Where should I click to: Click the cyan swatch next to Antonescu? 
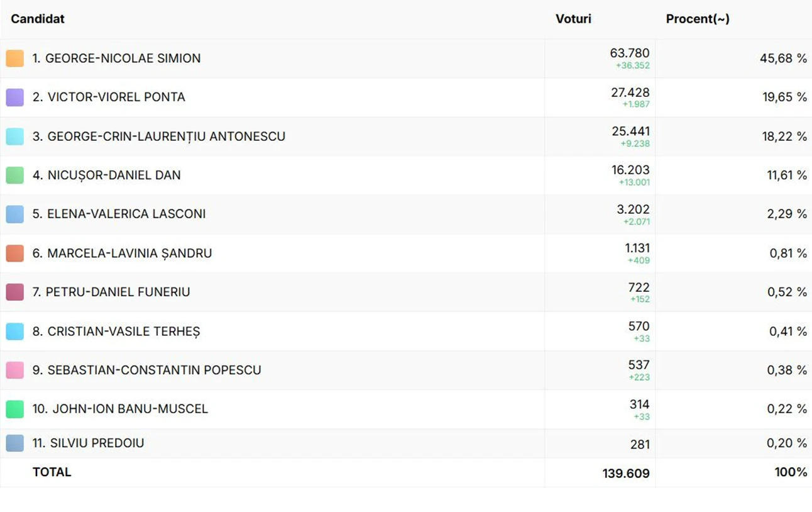15,136
